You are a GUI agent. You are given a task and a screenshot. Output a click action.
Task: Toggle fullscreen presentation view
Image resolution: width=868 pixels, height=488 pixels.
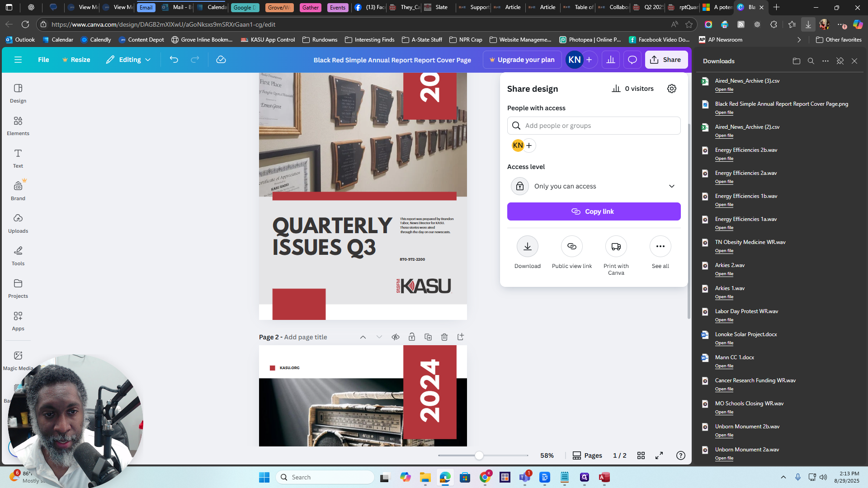659,455
